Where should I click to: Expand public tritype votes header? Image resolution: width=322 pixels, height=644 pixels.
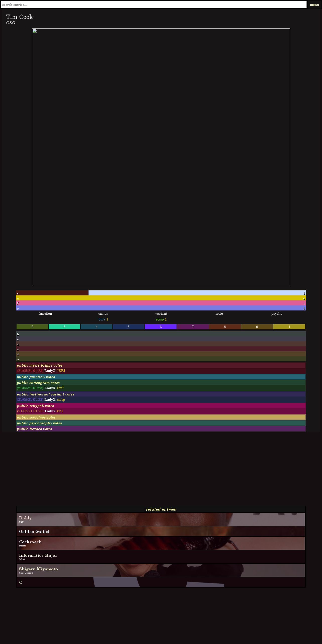tap(161, 406)
